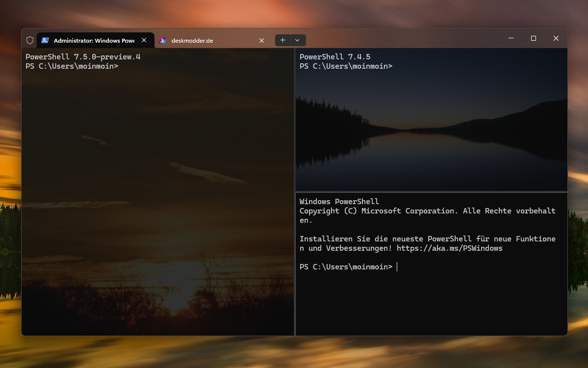This screenshot has width=588, height=368.
Task: Click the 'Windows PowerShell' header text
Action: 339,202
